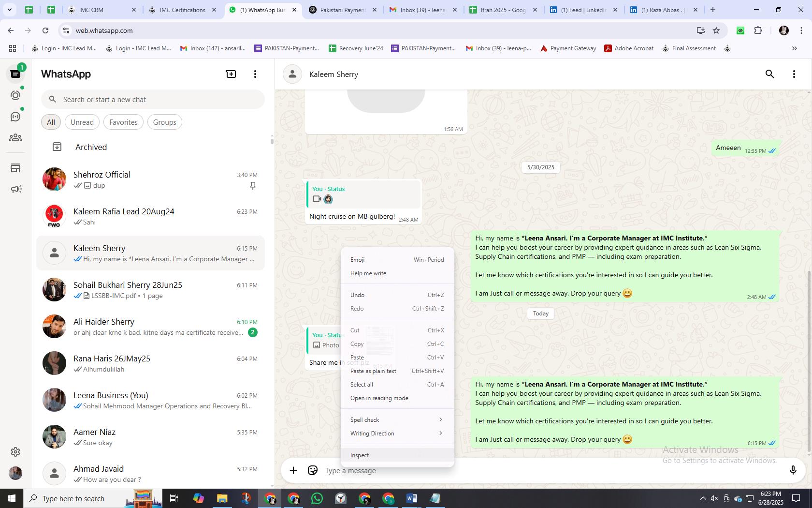This screenshot has width=812, height=508.
Task: Open WhatsApp app in Windows taskbar
Action: click(317, 498)
